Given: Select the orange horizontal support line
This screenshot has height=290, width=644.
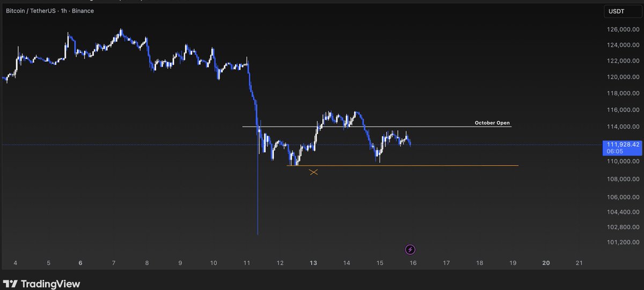Looking at the screenshot, I should [x=402, y=166].
